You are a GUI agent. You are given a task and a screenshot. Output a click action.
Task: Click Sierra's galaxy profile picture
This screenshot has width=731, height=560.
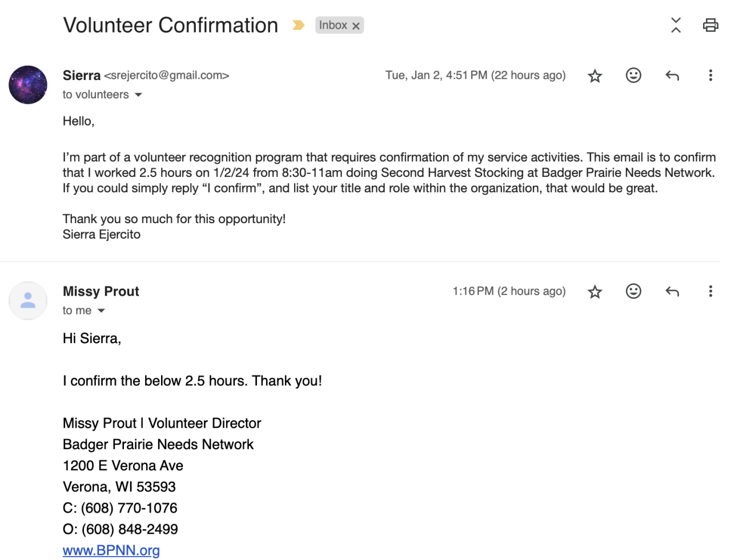tap(28, 84)
